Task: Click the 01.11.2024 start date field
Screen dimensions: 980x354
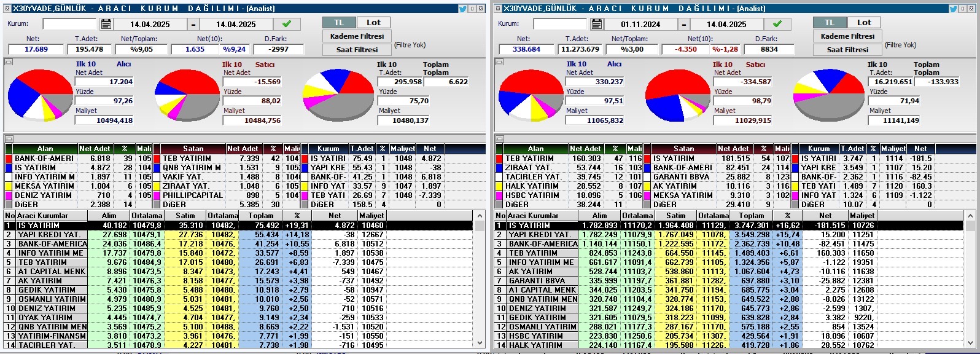Action: (640, 24)
